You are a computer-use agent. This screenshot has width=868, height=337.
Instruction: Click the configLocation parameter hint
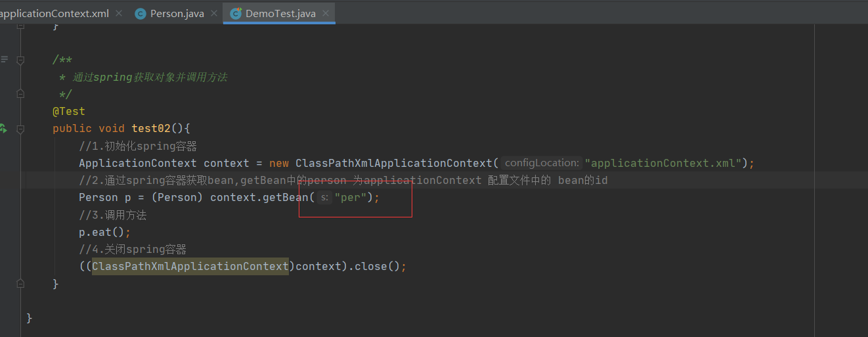542,163
